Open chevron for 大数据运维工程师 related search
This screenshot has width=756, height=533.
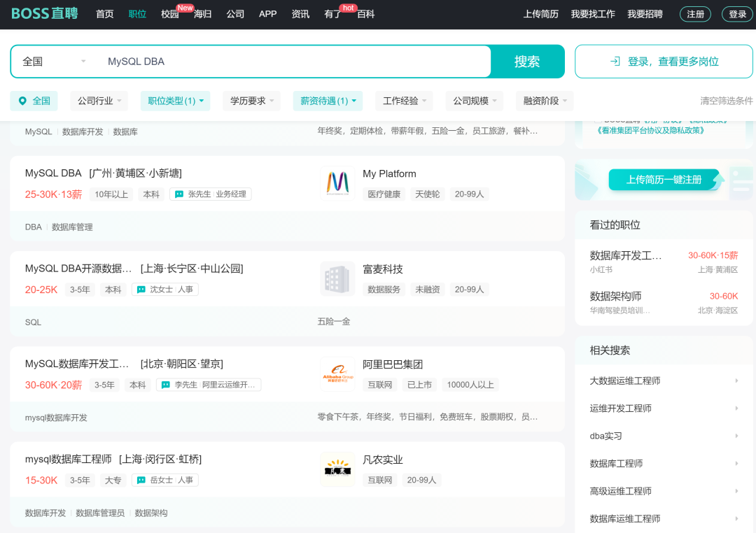[736, 381]
